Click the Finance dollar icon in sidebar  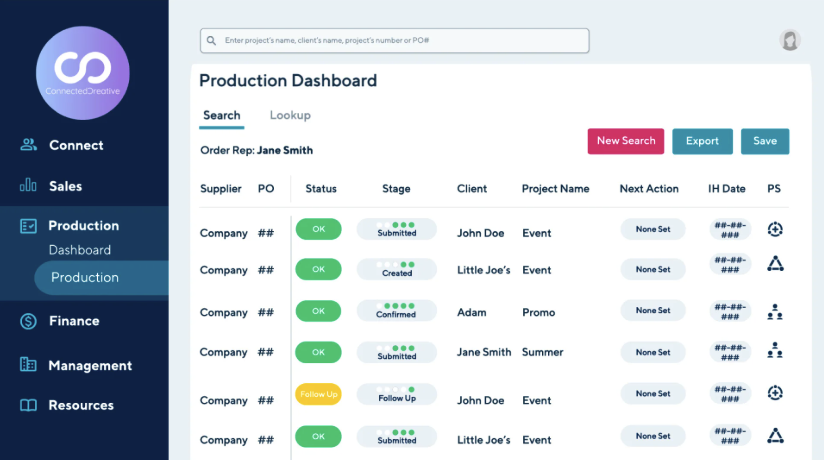pos(29,321)
